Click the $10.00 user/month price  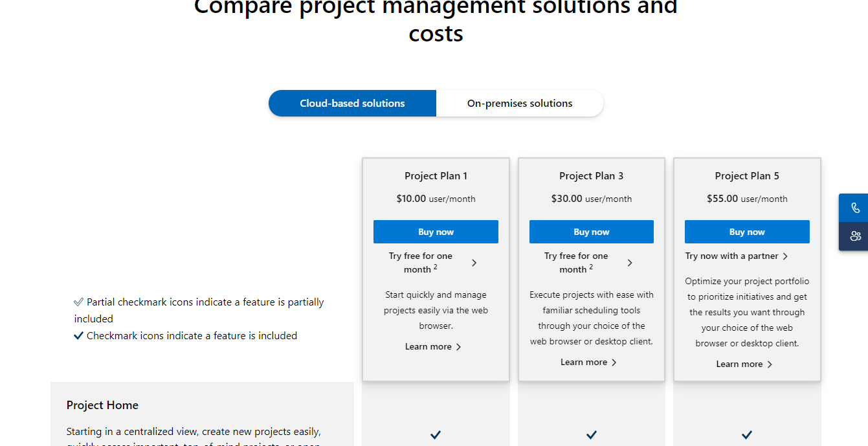[436, 199]
